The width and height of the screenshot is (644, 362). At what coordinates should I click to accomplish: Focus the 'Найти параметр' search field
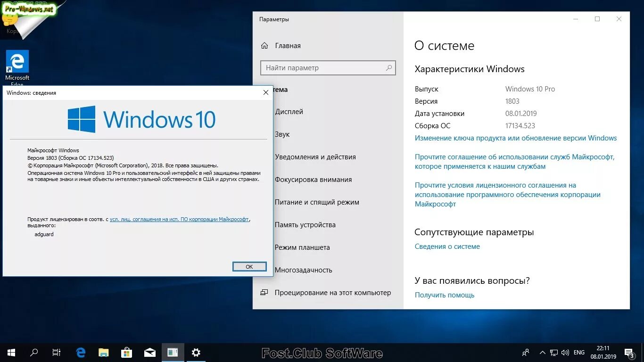point(328,68)
